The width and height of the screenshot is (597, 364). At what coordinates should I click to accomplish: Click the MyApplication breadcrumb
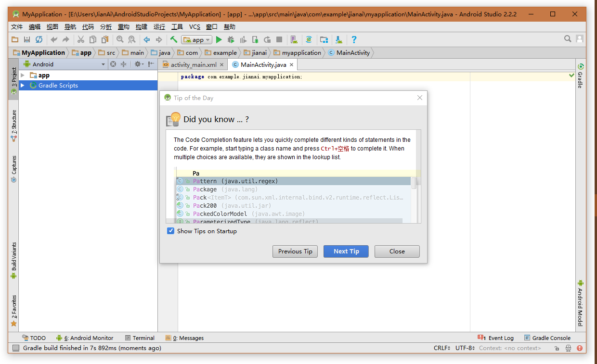pos(39,53)
